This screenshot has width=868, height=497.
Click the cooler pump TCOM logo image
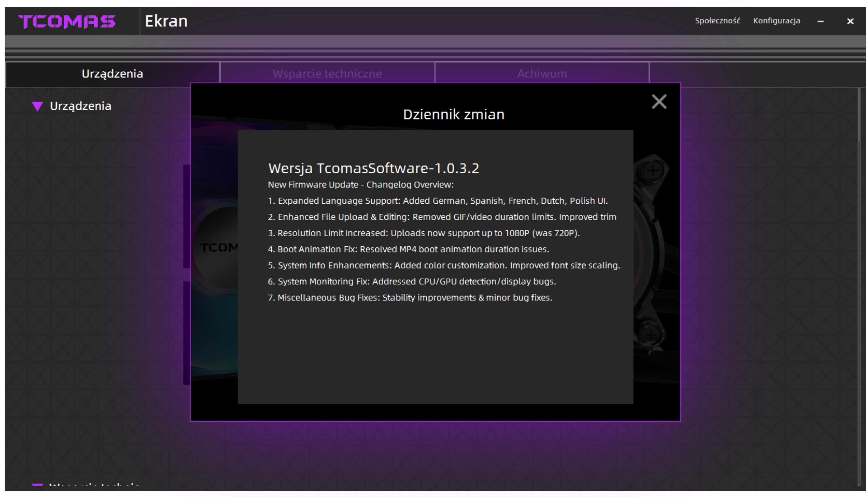(x=217, y=247)
